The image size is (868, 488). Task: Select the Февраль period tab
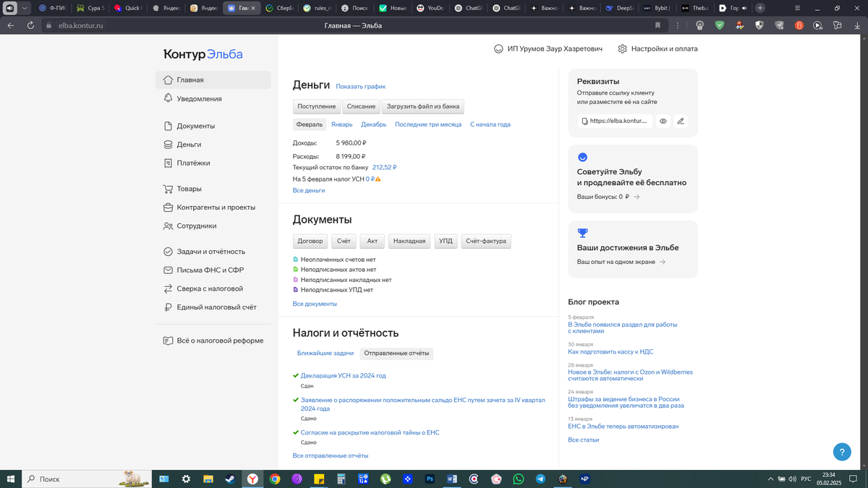310,124
